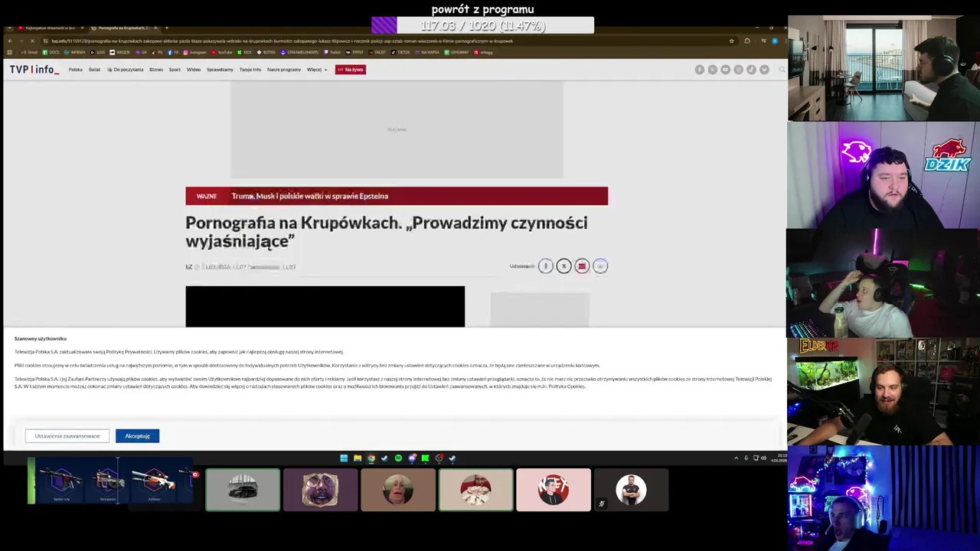The width and height of the screenshot is (980, 551).
Task: Open the Polska section
Action: (x=75, y=70)
